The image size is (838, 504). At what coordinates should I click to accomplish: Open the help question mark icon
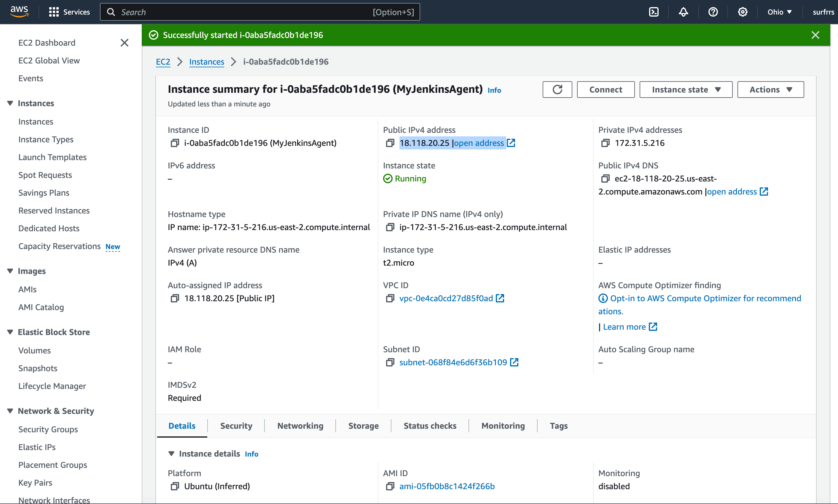(713, 12)
